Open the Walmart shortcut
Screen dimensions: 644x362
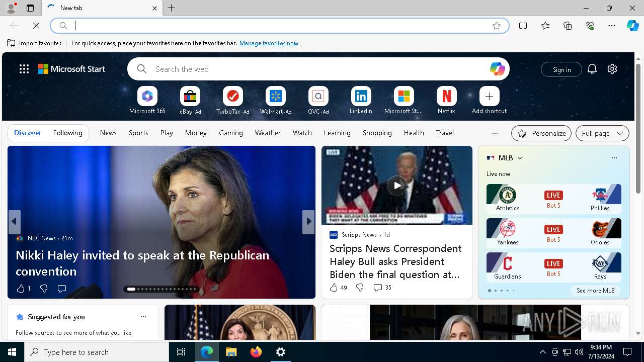pos(275,101)
